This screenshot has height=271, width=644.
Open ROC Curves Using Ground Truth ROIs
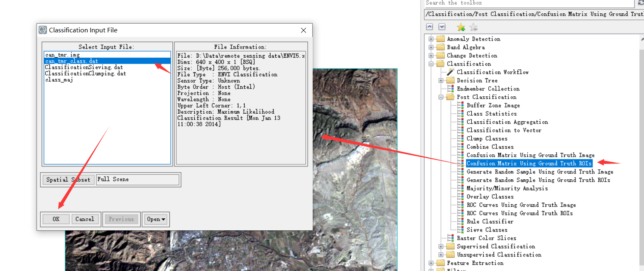click(x=520, y=213)
